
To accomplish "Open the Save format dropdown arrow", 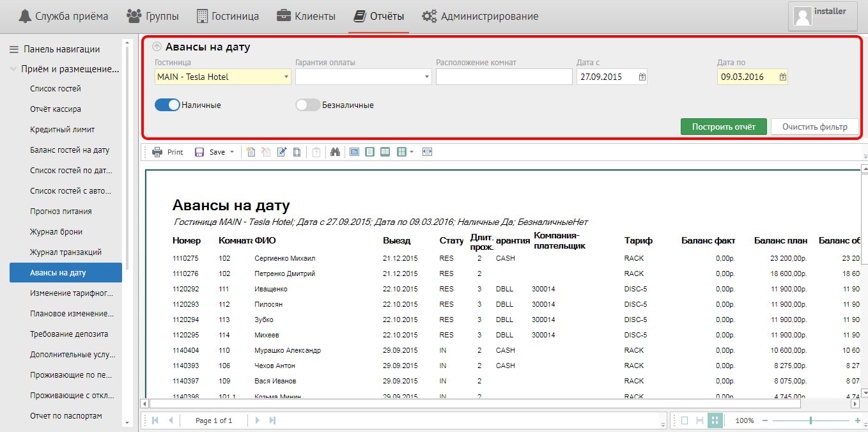I will click(232, 152).
